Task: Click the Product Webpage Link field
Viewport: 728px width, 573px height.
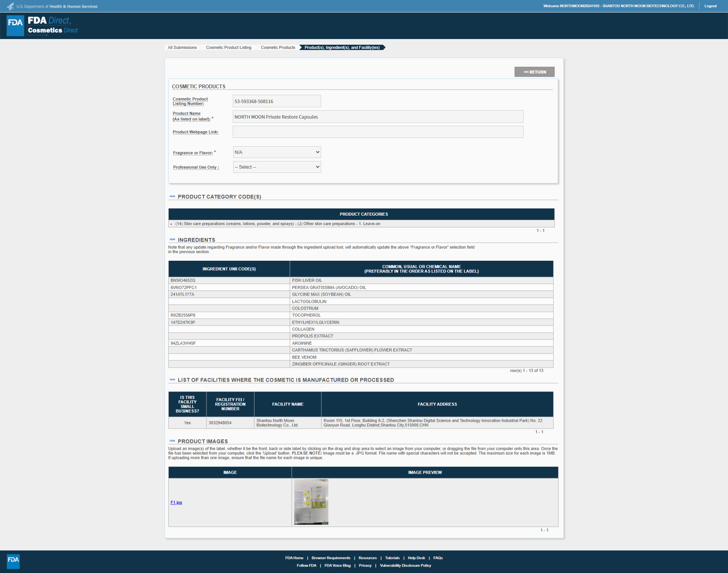Action: tap(378, 132)
